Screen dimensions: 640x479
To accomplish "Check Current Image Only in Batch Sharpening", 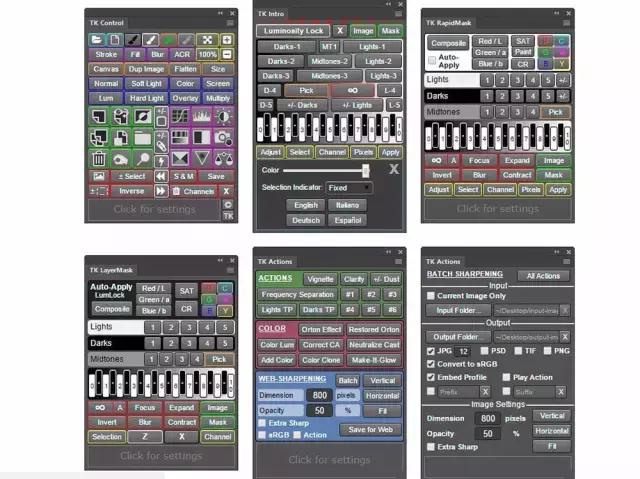I will point(431,295).
